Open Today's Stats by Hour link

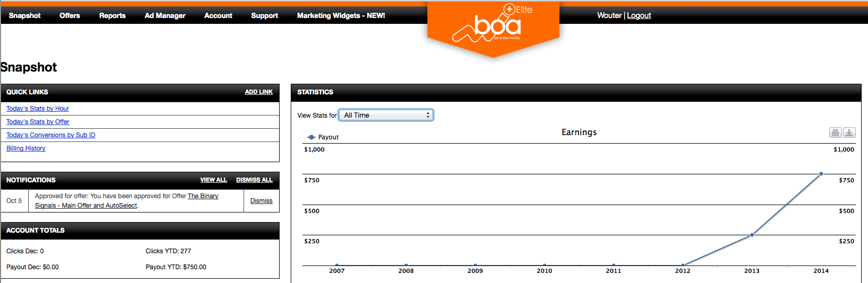coord(38,109)
